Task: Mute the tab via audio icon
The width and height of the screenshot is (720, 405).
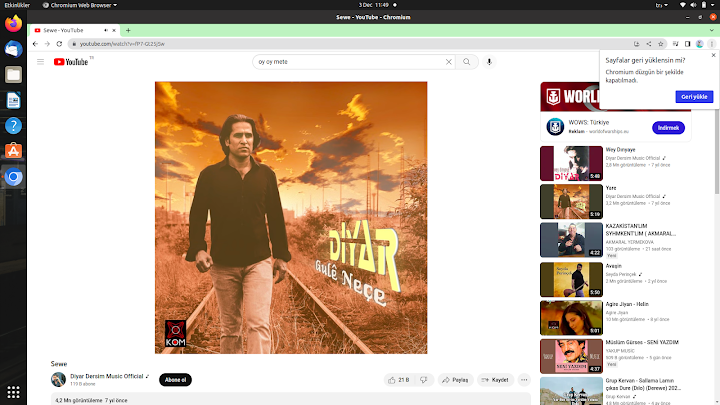Action: point(106,30)
